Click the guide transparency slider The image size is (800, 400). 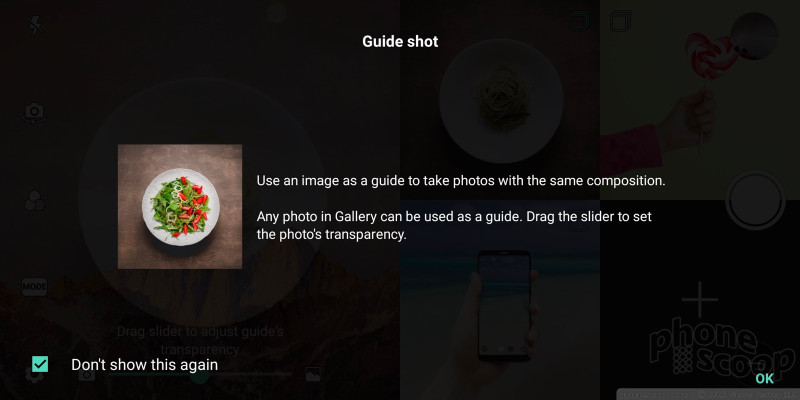point(199,374)
